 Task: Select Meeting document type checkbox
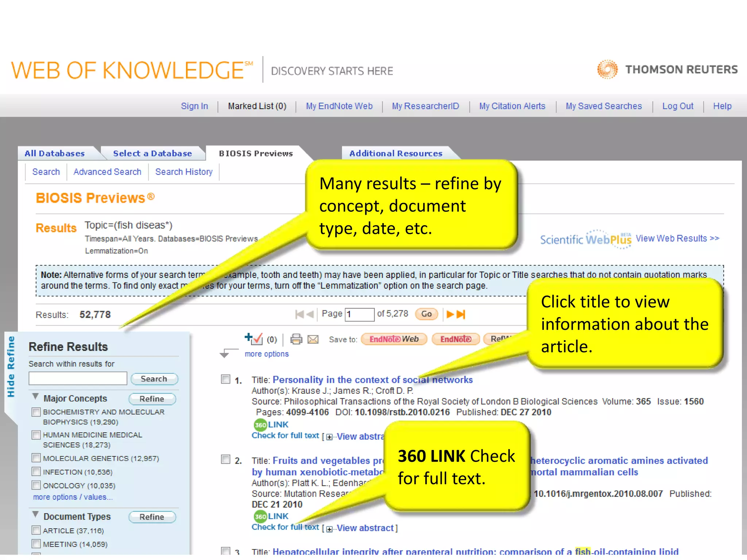pyautogui.click(x=36, y=544)
